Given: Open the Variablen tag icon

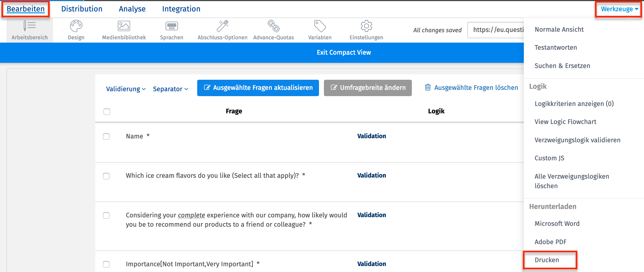Looking at the screenshot, I should tap(320, 26).
